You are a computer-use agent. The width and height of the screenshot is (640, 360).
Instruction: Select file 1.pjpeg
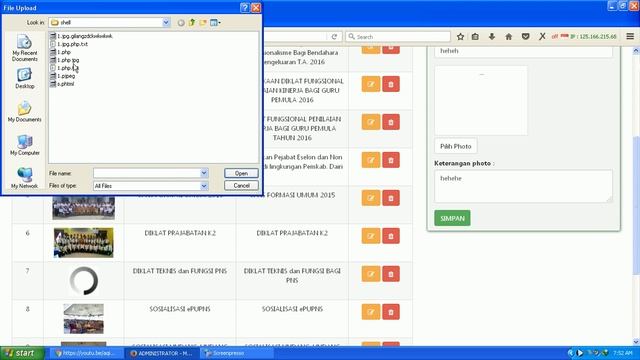(x=62, y=76)
